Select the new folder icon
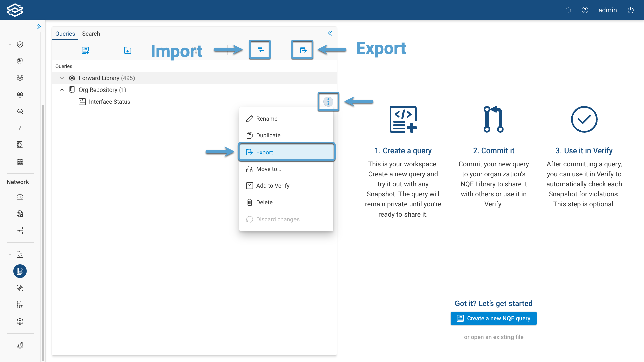 click(x=127, y=50)
